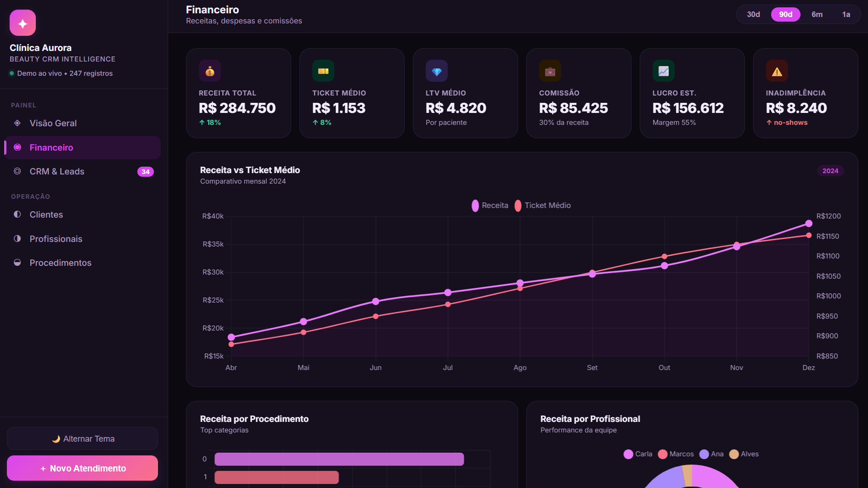The height and width of the screenshot is (488, 868).
Task: Click the Profissionais half-circle icon
Action: click(x=17, y=239)
